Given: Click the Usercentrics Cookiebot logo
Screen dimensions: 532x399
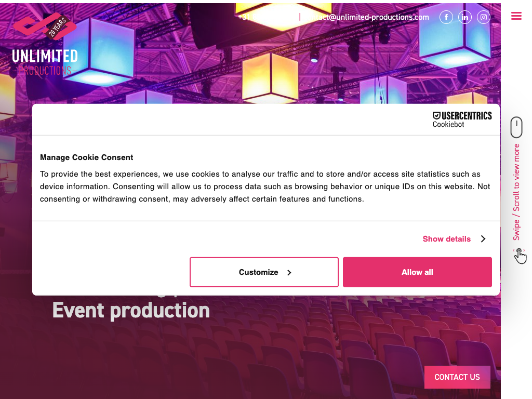Looking at the screenshot, I should [x=462, y=119].
